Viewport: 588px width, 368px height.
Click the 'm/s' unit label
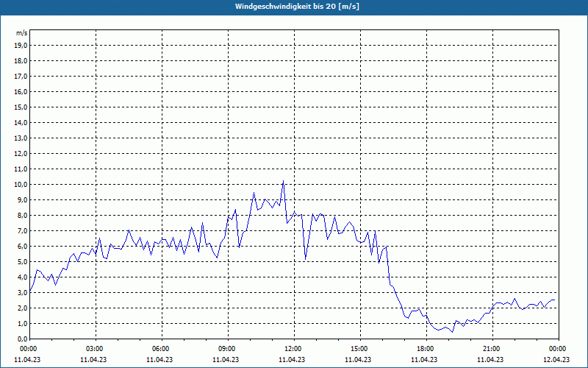coord(22,33)
